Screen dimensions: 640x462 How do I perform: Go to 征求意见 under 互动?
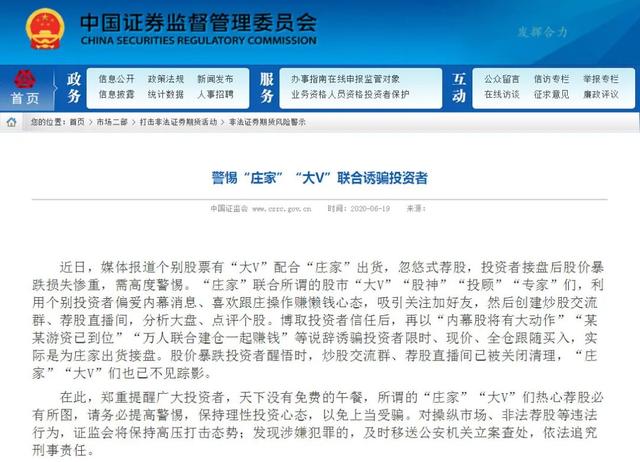pos(551,94)
